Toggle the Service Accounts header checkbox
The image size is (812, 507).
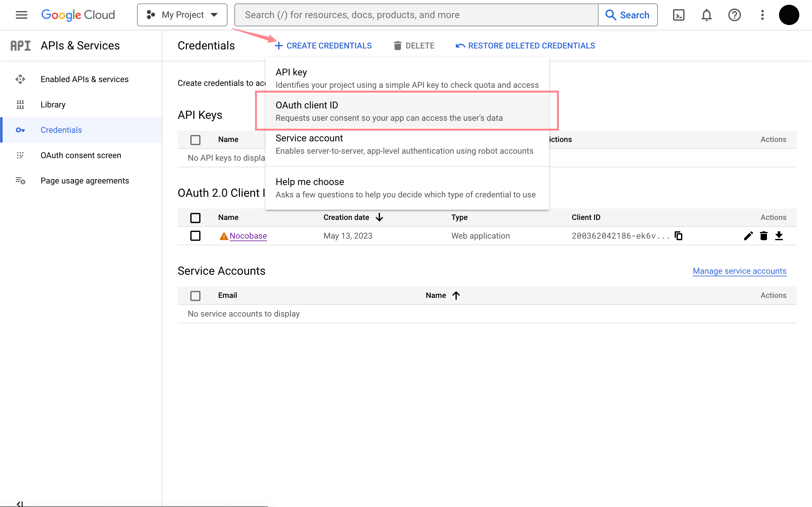[x=195, y=295]
